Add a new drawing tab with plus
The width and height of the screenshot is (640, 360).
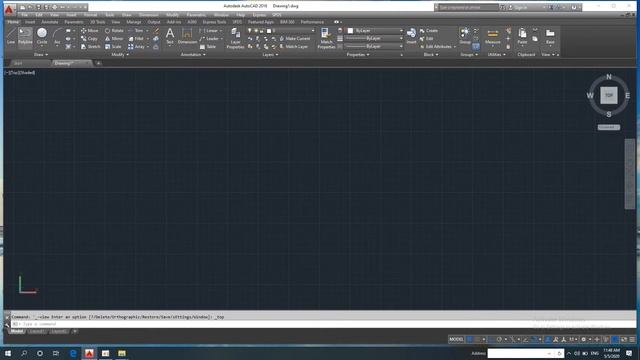[x=98, y=63]
